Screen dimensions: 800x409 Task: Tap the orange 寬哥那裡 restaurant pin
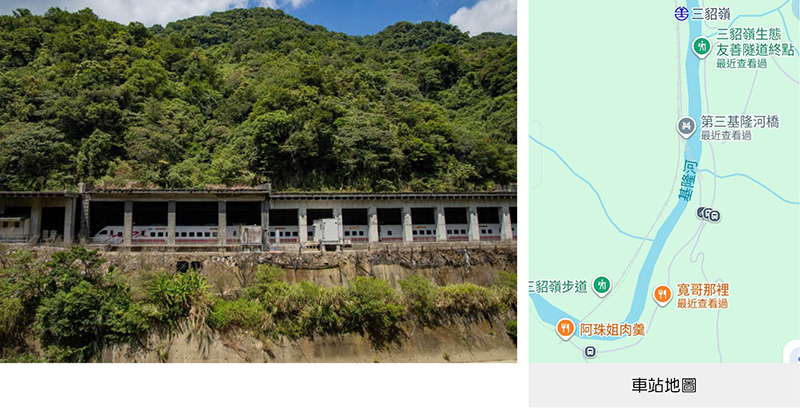tap(662, 295)
